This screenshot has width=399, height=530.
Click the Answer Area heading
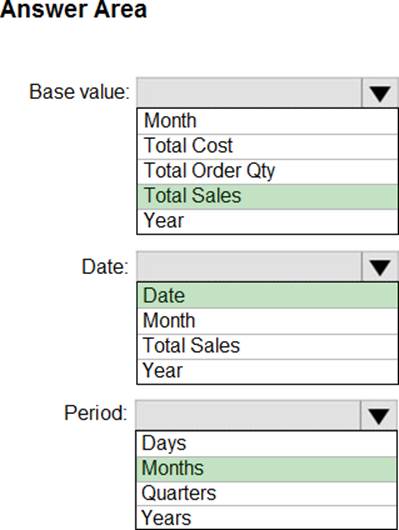coord(73,9)
